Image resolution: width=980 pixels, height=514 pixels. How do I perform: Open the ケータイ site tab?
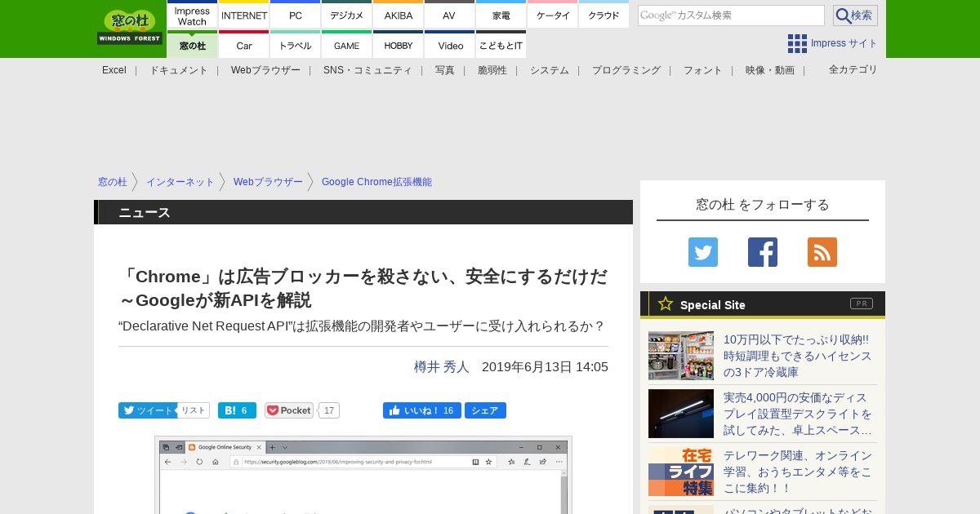[x=552, y=15]
